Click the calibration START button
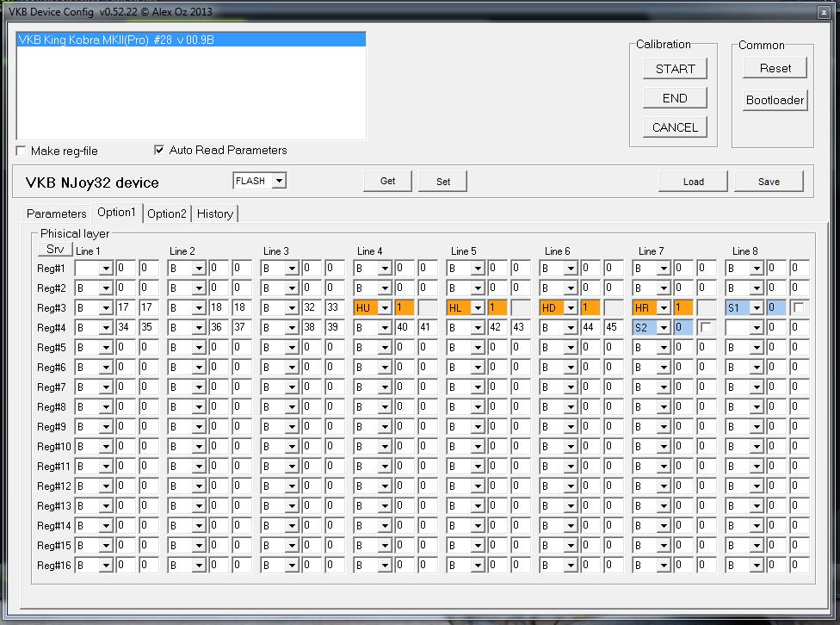Viewport: 840px width, 625px height. 675,69
